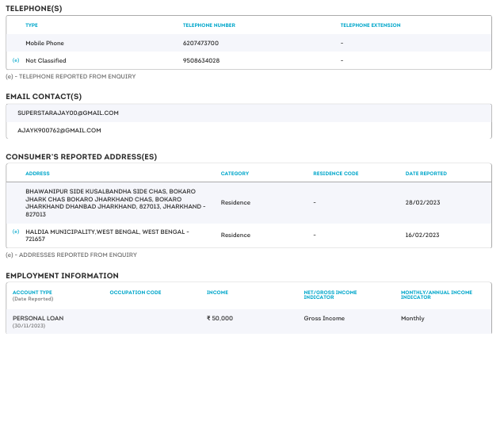
Task: Select the Mobile Phone type cell
Action: 44,43
